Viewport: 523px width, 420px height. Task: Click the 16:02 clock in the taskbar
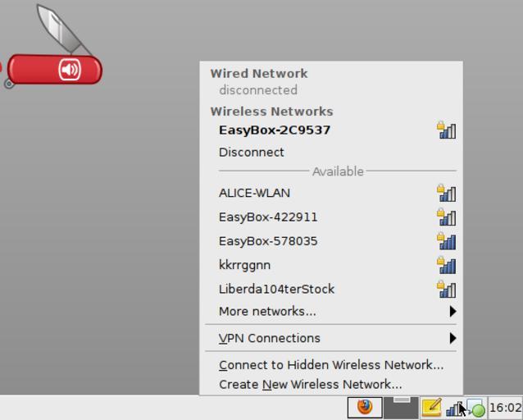505,408
